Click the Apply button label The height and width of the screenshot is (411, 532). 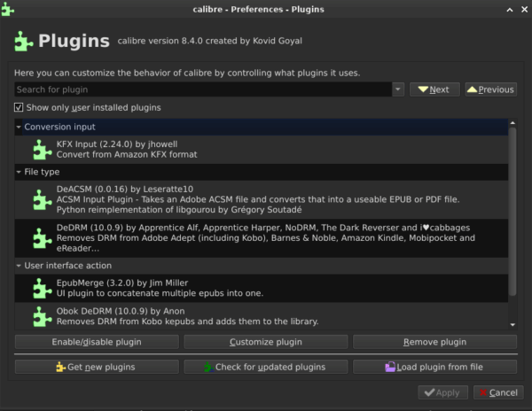click(x=448, y=392)
